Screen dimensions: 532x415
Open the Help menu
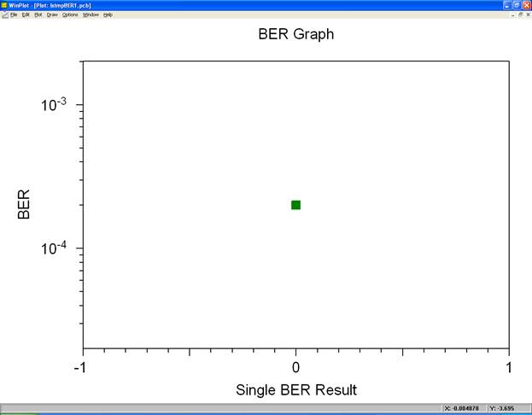108,15
